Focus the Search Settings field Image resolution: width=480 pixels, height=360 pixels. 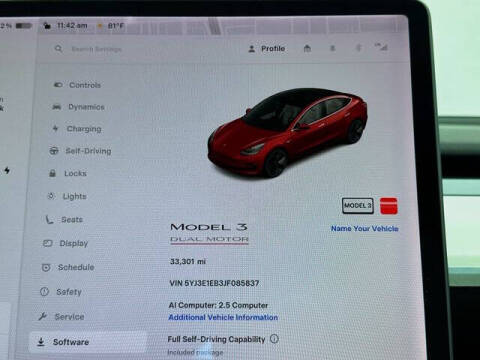click(96, 49)
